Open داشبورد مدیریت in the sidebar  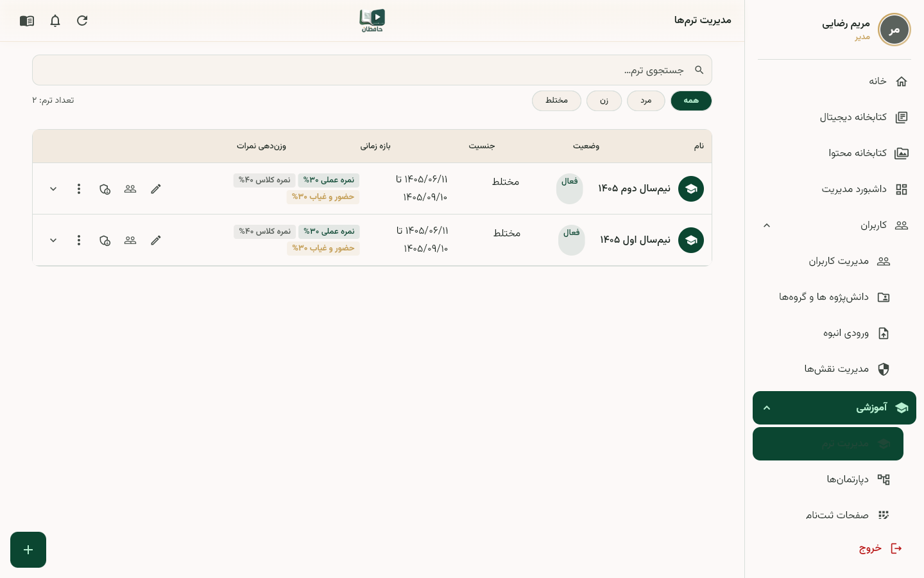[x=834, y=189]
